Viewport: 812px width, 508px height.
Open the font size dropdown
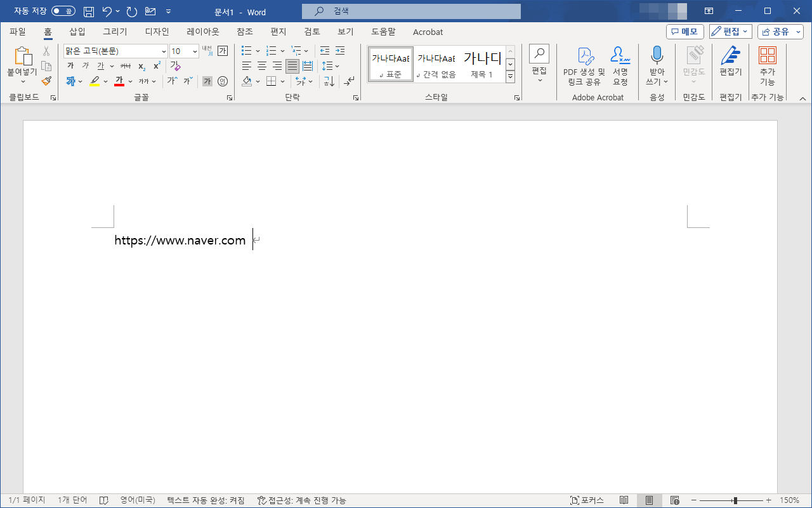coord(195,51)
